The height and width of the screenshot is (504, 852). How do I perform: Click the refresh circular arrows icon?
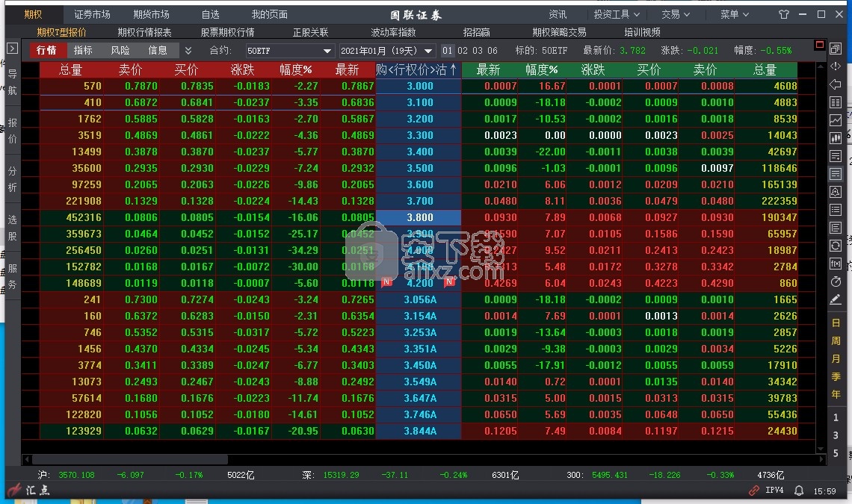(x=835, y=246)
